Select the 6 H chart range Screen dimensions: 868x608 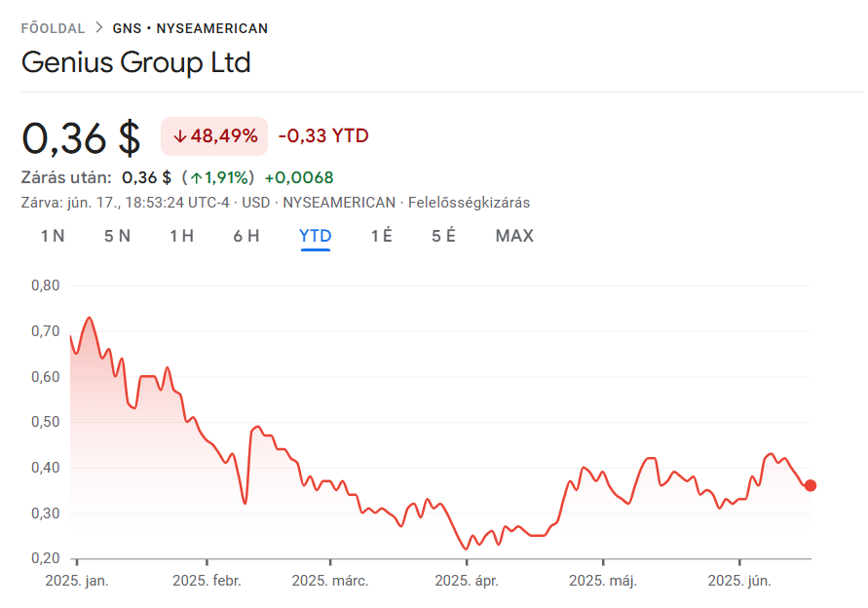pos(246,236)
